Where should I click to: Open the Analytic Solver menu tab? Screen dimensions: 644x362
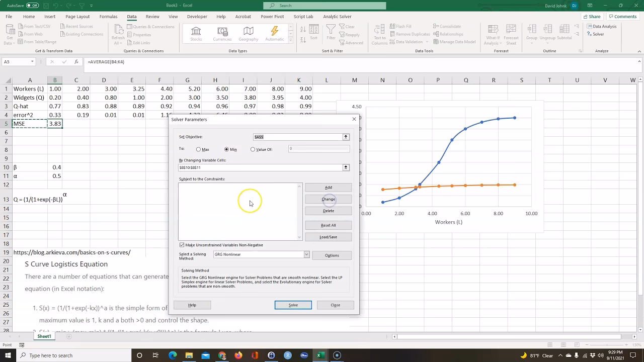coord(337,16)
